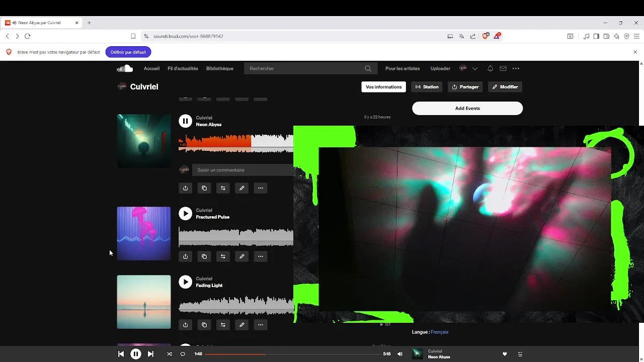Screen dimensions: 644x362
Task: Share the Neon Abyss track
Action: pos(185,188)
